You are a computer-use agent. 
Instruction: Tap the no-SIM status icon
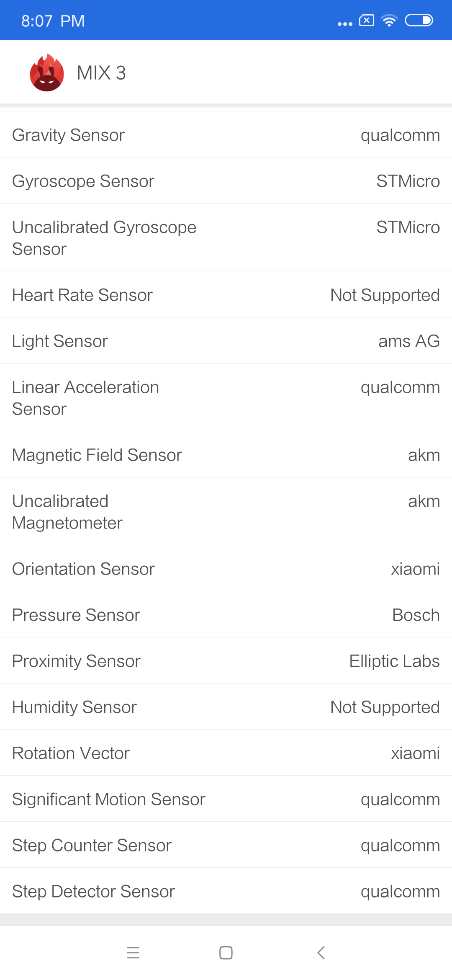click(x=367, y=20)
